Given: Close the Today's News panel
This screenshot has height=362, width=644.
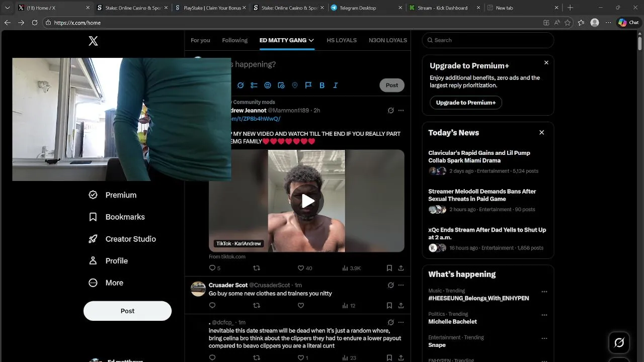Looking at the screenshot, I should 542,133.
